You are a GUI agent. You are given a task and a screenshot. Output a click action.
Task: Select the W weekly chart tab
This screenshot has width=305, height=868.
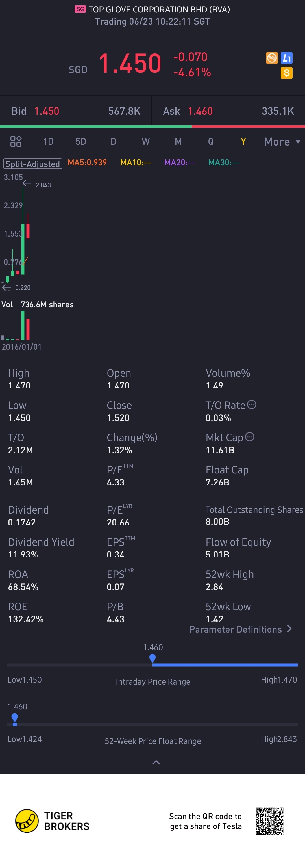click(x=145, y=142)
